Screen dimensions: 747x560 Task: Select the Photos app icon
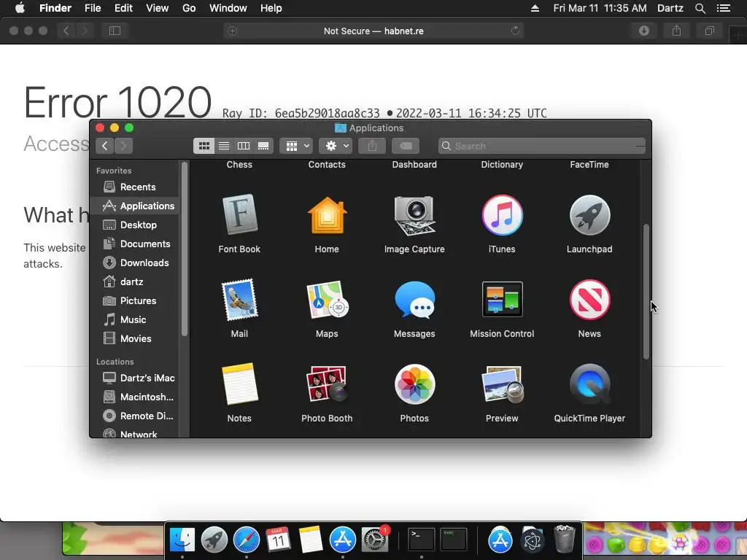(414, 384)
